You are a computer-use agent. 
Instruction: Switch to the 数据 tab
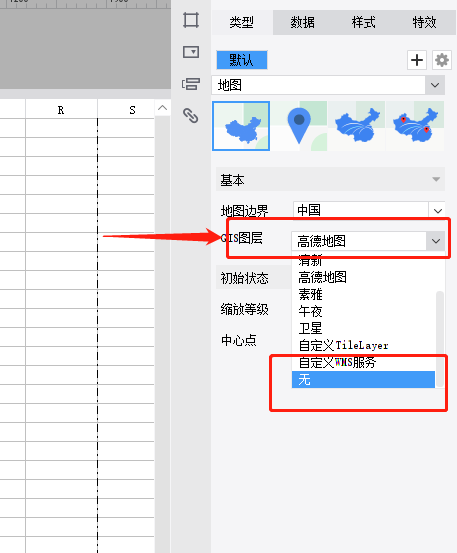pyautogui.click(x=303, y=22)
